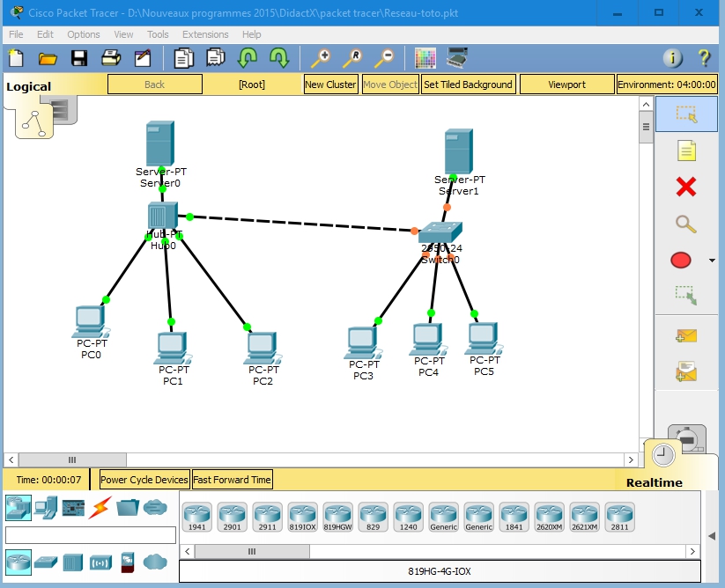Click the New file icon
This screenshot has height=588, width=725.
[x=16, y=59]
